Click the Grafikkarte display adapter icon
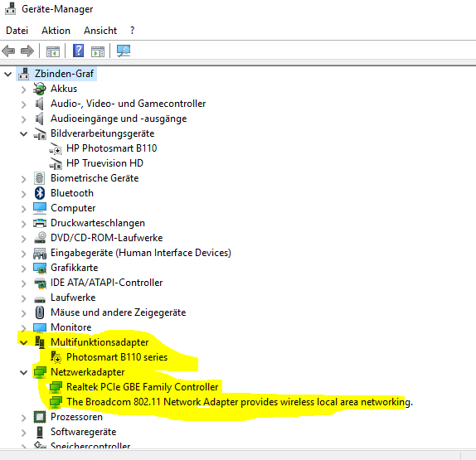 (x=40, y=268)
